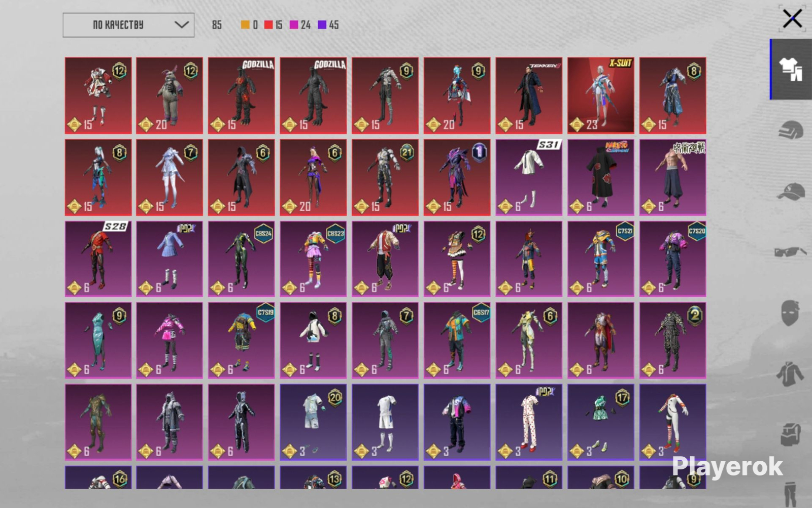Open the face mask category
812x508 pixels.
790,312
